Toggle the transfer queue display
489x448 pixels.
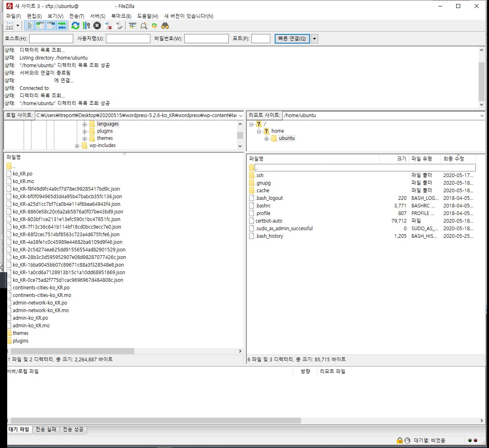[62, 26]
